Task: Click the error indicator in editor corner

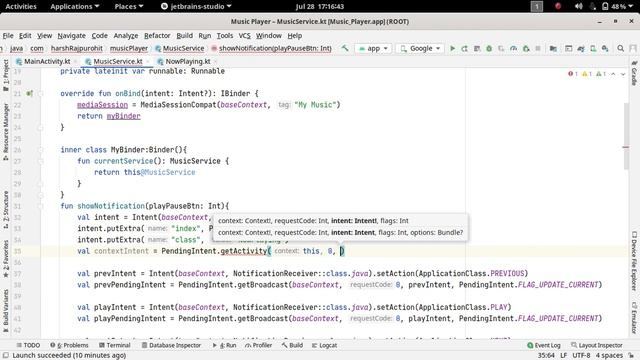Action: (573, 74)
